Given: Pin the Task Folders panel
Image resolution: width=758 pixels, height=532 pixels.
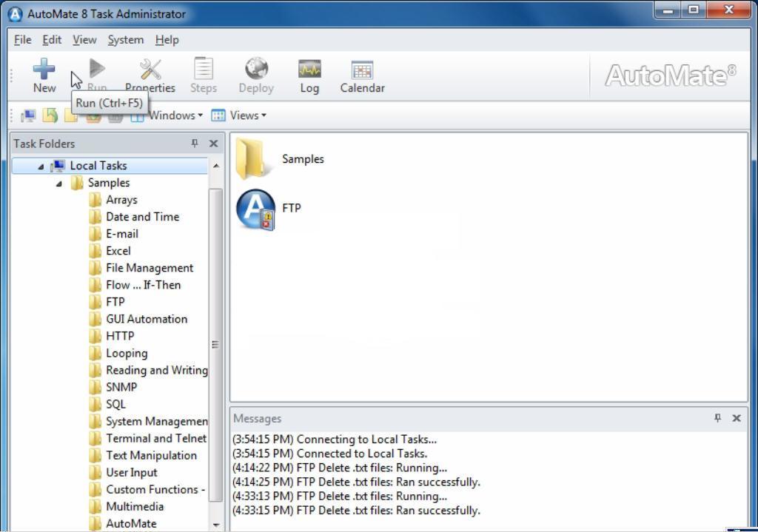Looking at the screenshot, I should tap(194, 143).
